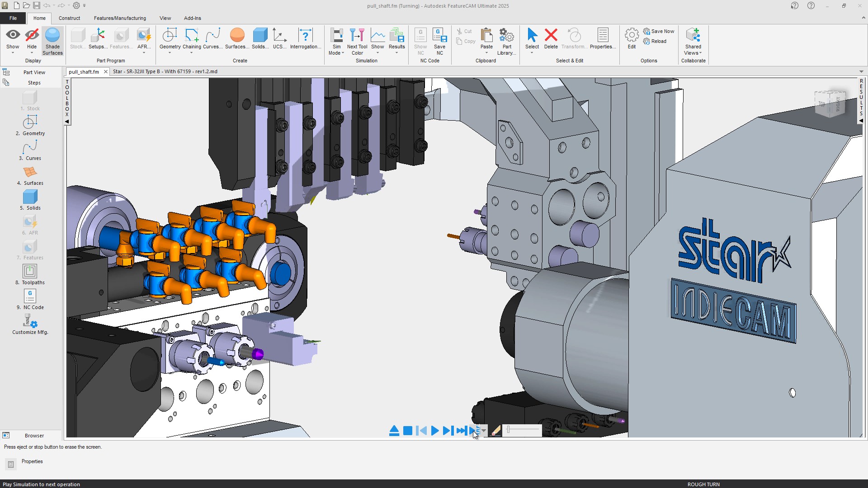
Task: Click the Hide display icon
Action: (32, 35)
